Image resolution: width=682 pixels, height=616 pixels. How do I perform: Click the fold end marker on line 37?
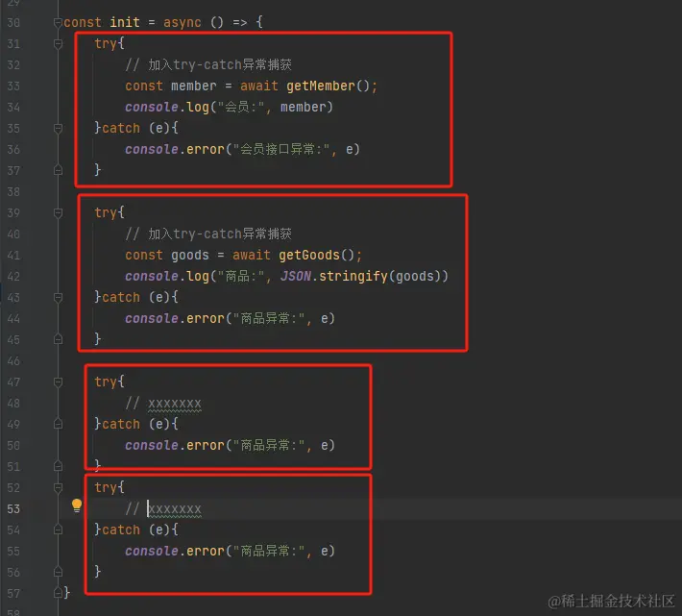point(58,170)
